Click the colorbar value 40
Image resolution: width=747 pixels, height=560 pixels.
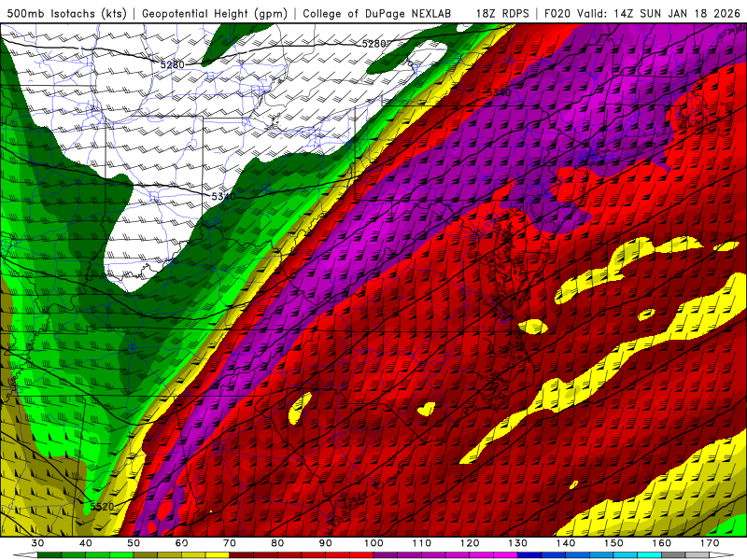click(x=86, y=543)
